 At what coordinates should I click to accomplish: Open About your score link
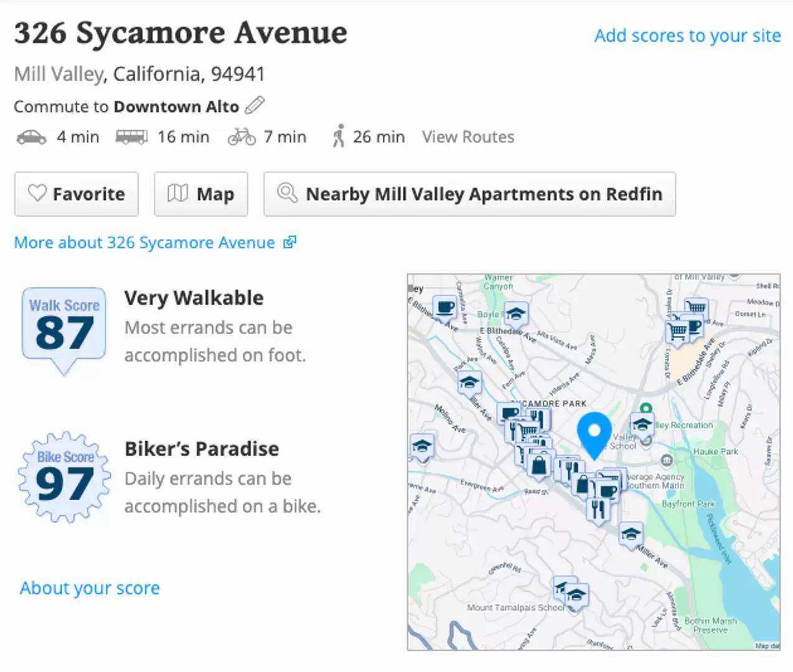(x=90, y=588)
